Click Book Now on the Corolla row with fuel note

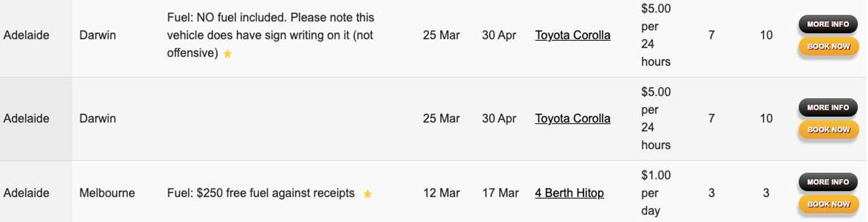point(828,47)
